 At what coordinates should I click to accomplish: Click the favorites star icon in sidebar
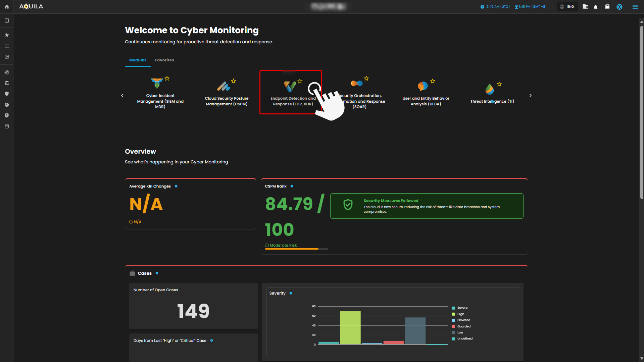6,35
